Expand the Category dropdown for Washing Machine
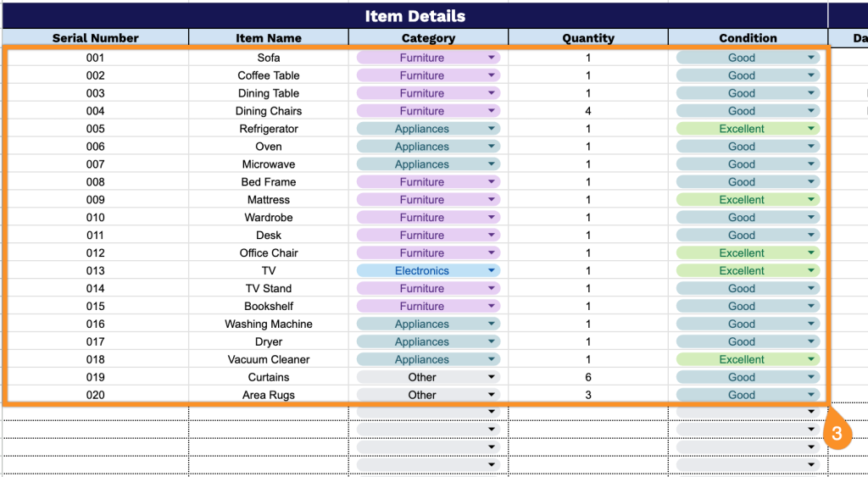This screenshot has width=868, height=477. click(491, 324)
